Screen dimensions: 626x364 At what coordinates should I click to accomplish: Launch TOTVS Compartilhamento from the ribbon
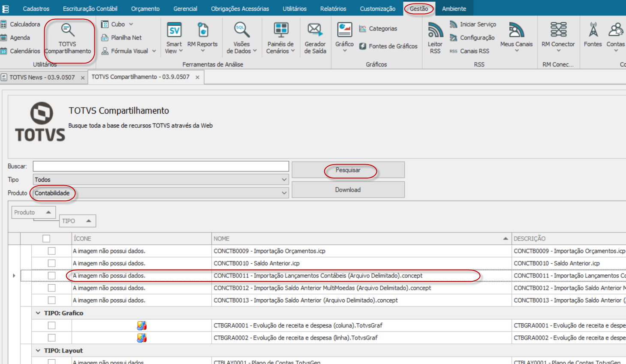coord(68,39)
